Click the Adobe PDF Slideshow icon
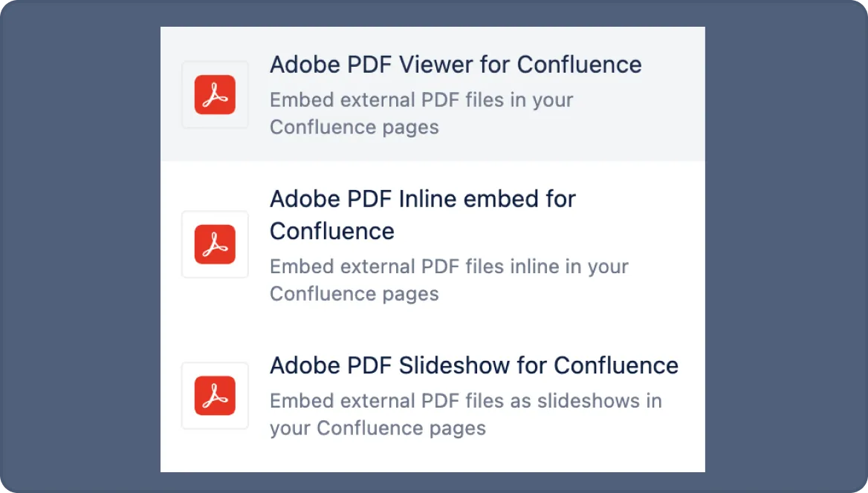Image resolution: width=868 pixels, height=493 pixels. (215, 396)
